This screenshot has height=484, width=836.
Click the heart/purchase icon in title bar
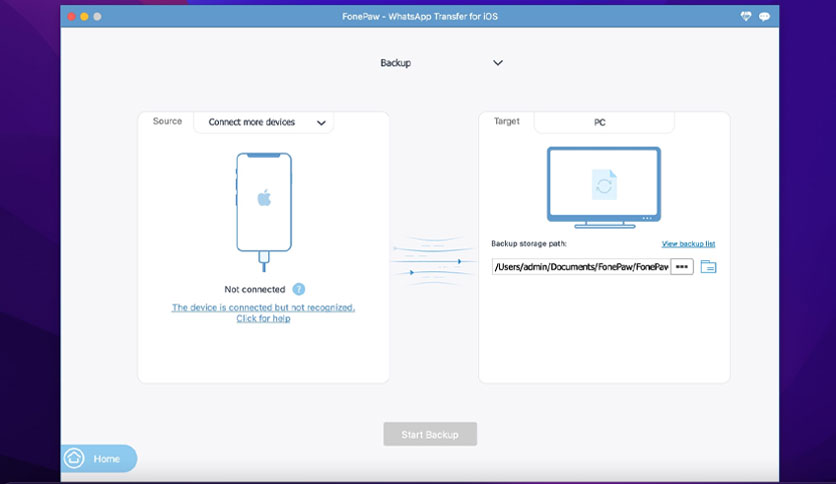click(x=746, y=17)
